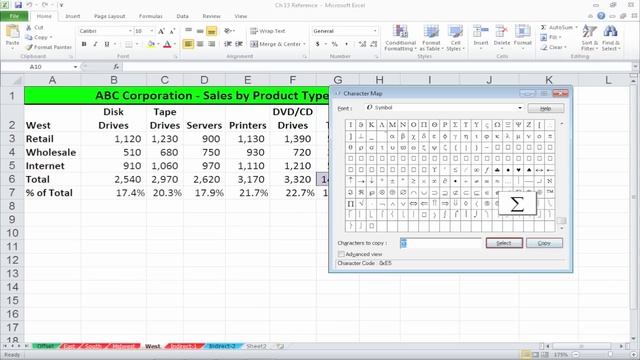Open the General number format dropdown
640x360 pixels.
[375, 31]
